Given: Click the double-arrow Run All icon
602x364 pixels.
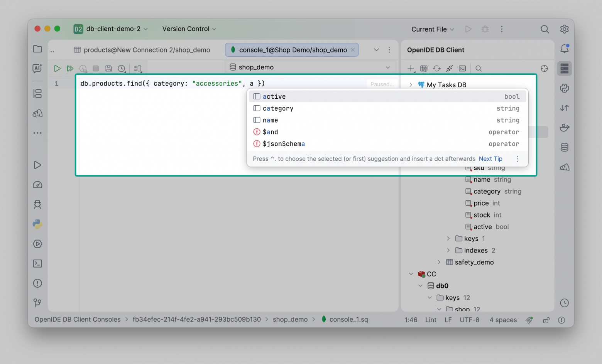Looking at the screenshot, I should pyautogui.click(x=70, y=68).
